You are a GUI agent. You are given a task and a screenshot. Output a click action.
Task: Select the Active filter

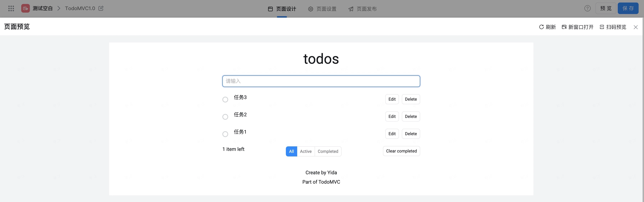[x=306, y=151]
